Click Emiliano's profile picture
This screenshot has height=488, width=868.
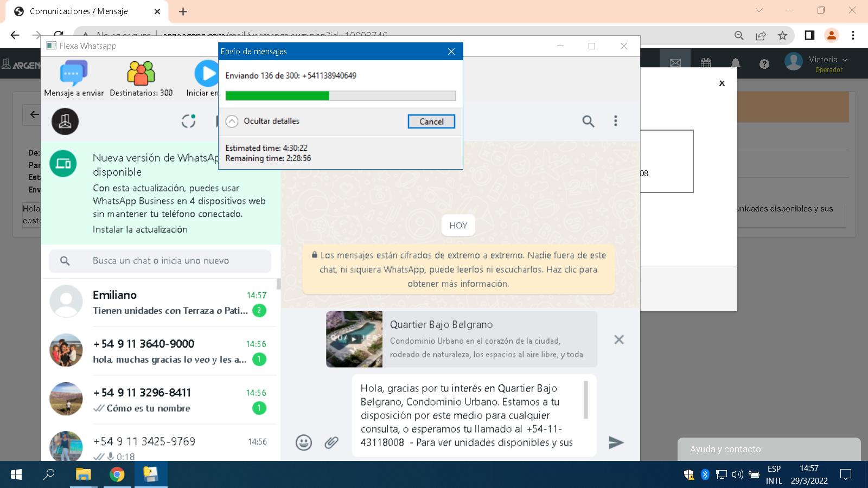66,301
